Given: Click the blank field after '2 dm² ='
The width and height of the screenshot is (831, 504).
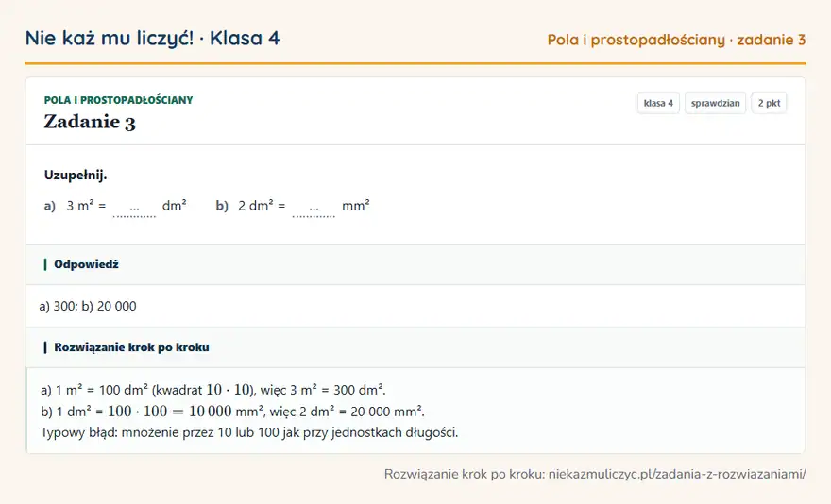Looking at the screenshot, I should (314, 209).
